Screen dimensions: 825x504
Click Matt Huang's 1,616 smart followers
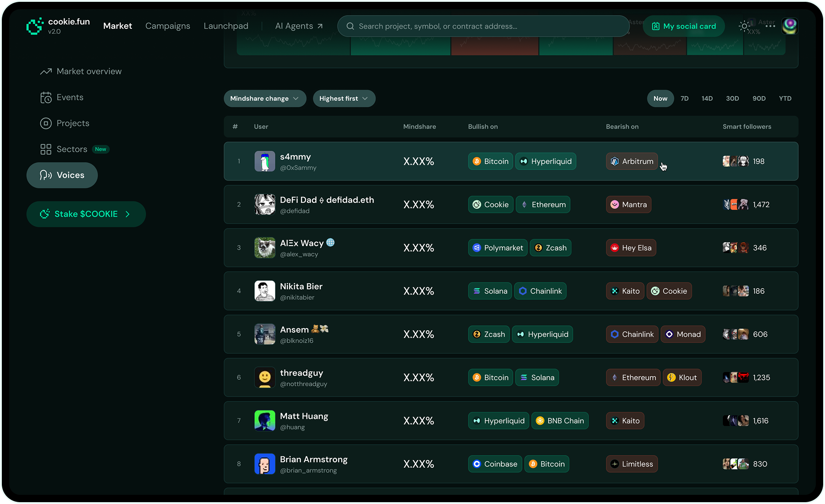(x=746, y=421)
